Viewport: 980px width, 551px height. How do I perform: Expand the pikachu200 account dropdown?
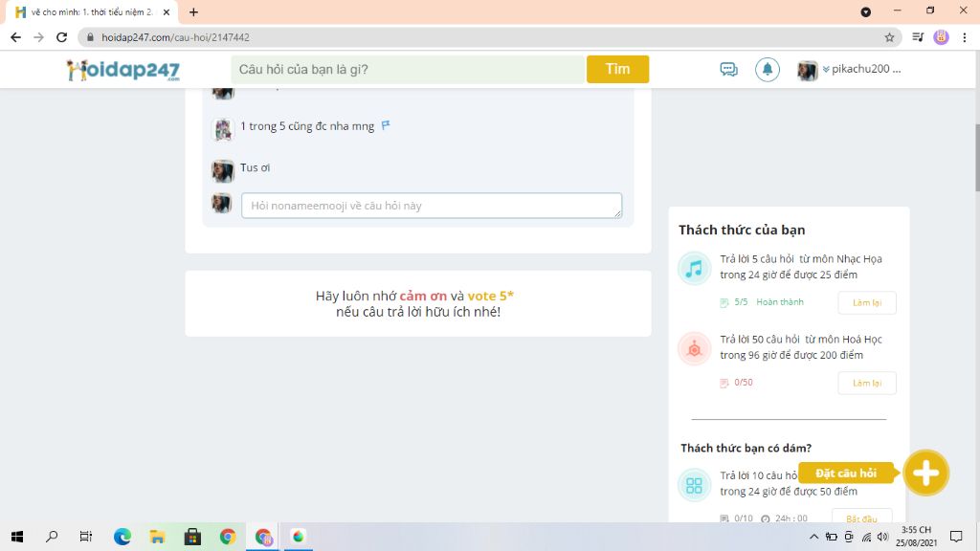(x=826, y=69)
